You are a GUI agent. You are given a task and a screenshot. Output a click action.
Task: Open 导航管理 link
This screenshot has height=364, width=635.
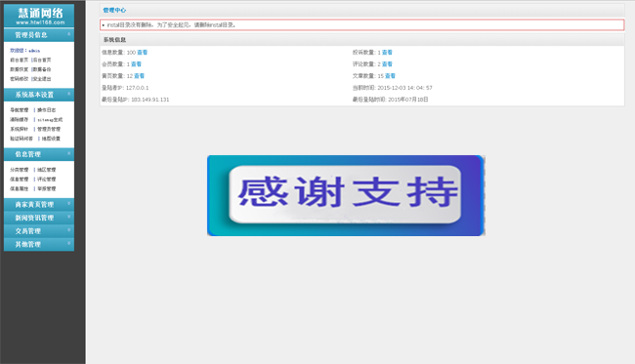19,110
